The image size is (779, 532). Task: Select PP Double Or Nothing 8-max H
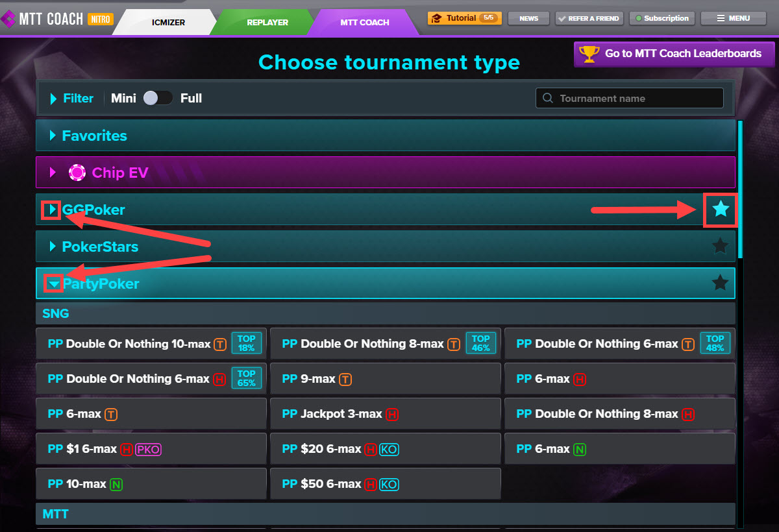[620, 413]
